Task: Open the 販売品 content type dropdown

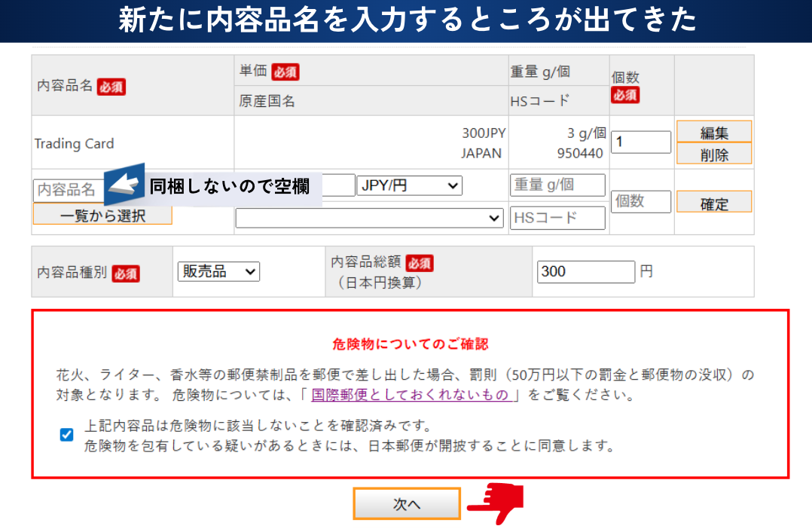Action: (x=218, y=271)
